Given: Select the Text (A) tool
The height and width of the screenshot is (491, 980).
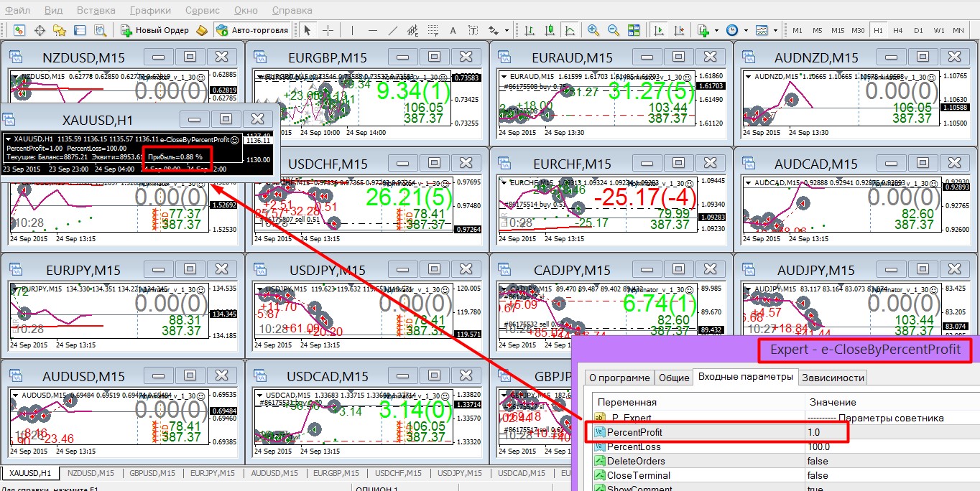Looking at the screenshot, I should (453, 30).
